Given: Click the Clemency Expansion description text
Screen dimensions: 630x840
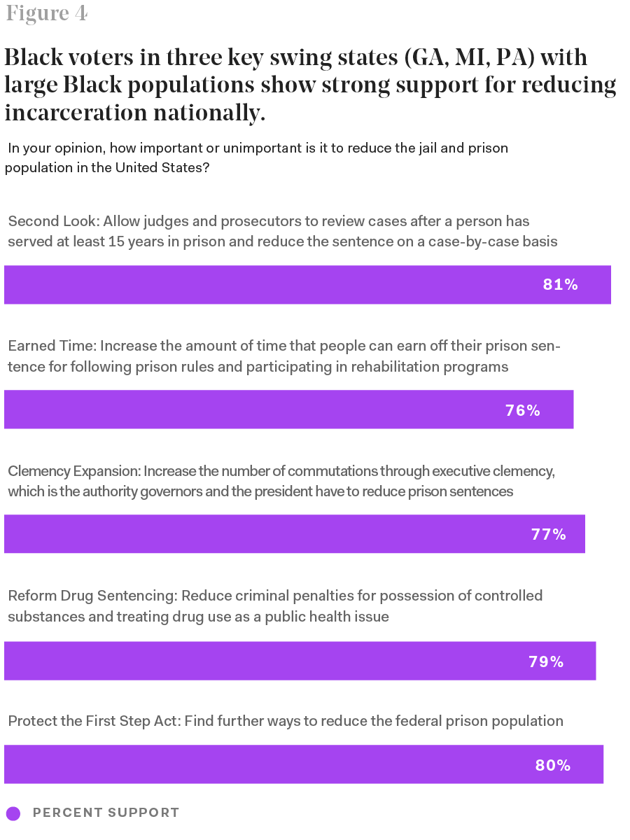Looking at the screenshot, I should pos(281,481).
